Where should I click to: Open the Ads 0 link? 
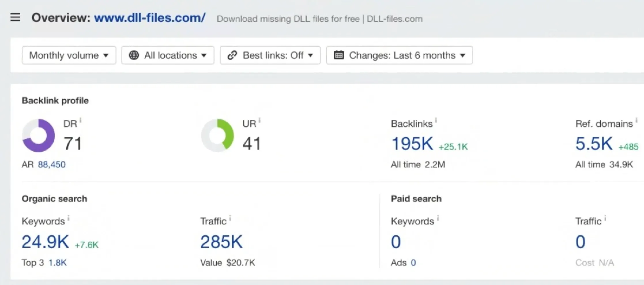413,262
